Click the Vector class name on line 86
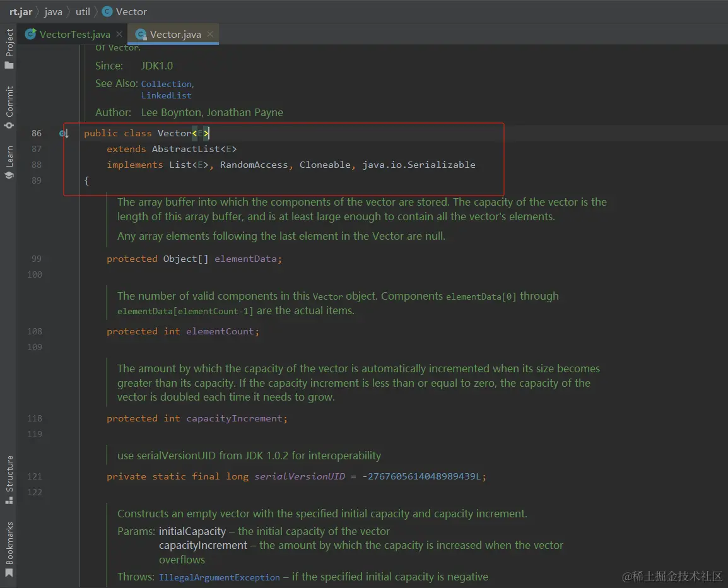Image resolution: width=728 pixels, height=588 pixels. 175,133
